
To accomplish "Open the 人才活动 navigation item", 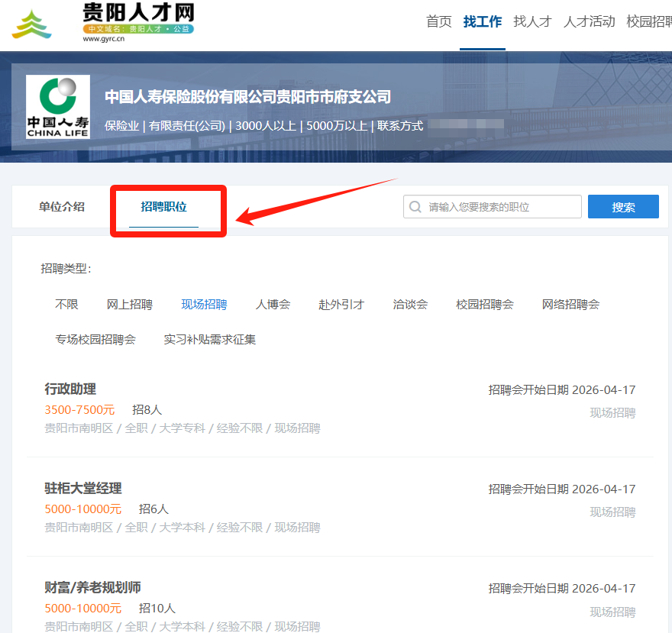I will point(590,21).
